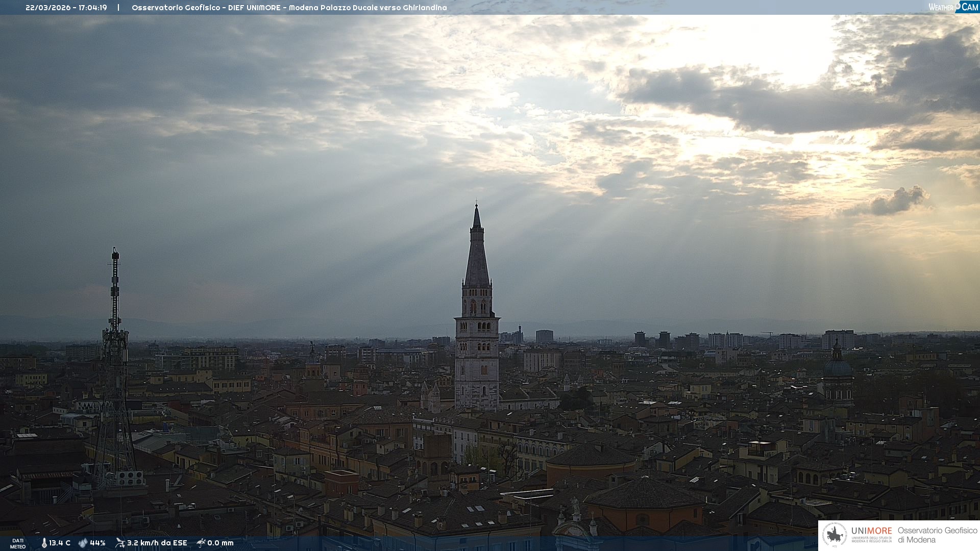Click the green church dome on right
980x551 pixels.
tap(838, 367)
